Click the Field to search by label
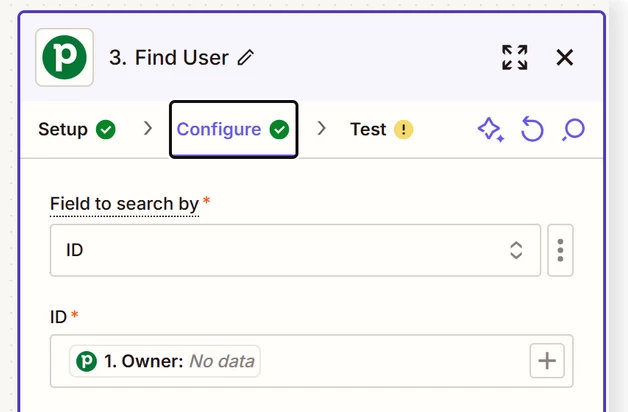The height and width of the screenshot is (412, 628). coord(125,204)
